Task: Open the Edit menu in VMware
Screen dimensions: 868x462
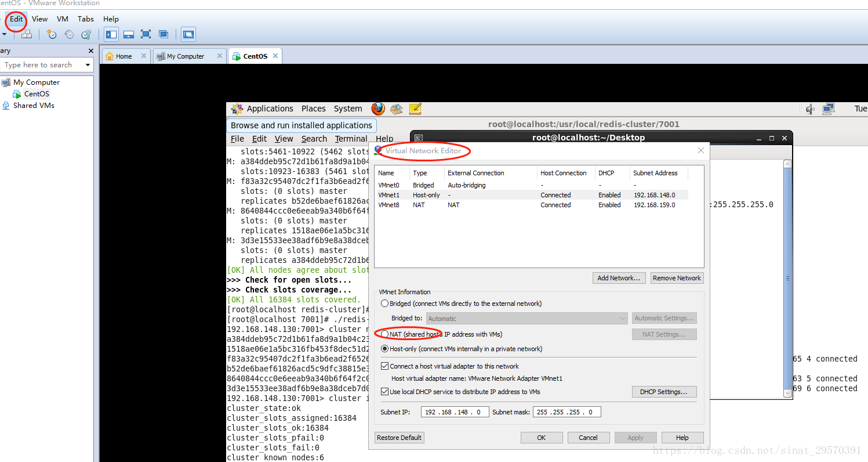Action: coord(16,19)
